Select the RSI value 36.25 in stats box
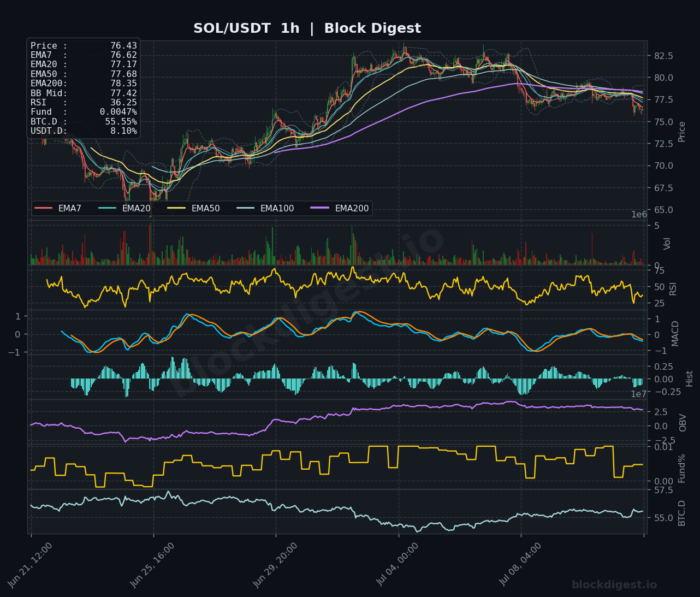Image resolution: width=700 pixels, height=597 pixels. click(124, 102)
